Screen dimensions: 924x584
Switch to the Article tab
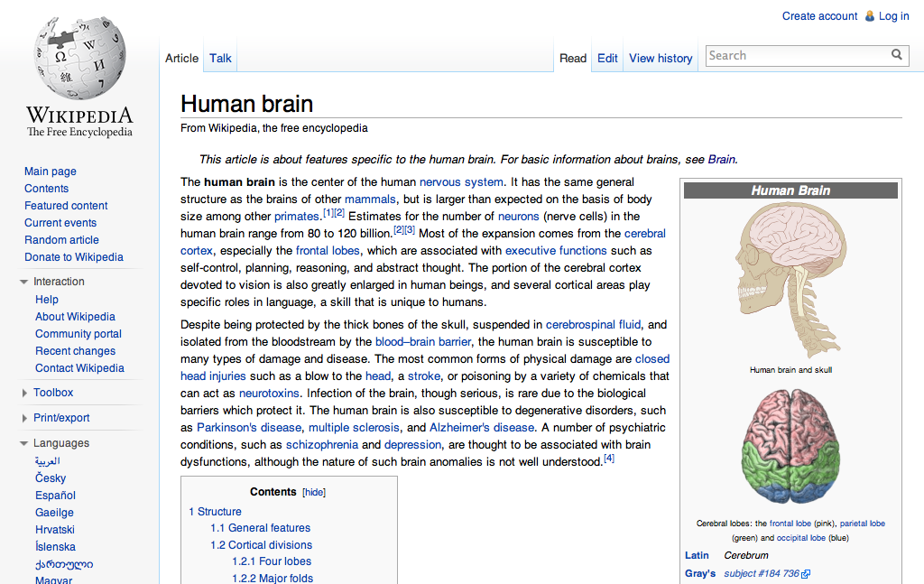[181, 59]
